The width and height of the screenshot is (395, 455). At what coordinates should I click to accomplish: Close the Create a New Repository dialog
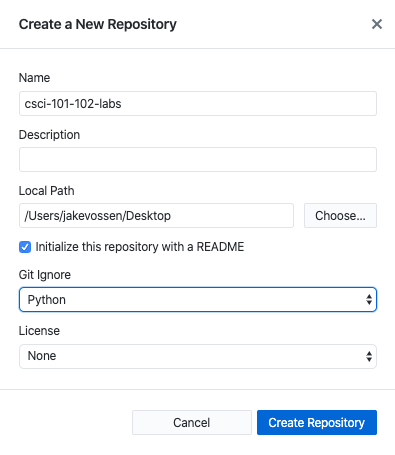pyautogui.click(x=377, y=24)
